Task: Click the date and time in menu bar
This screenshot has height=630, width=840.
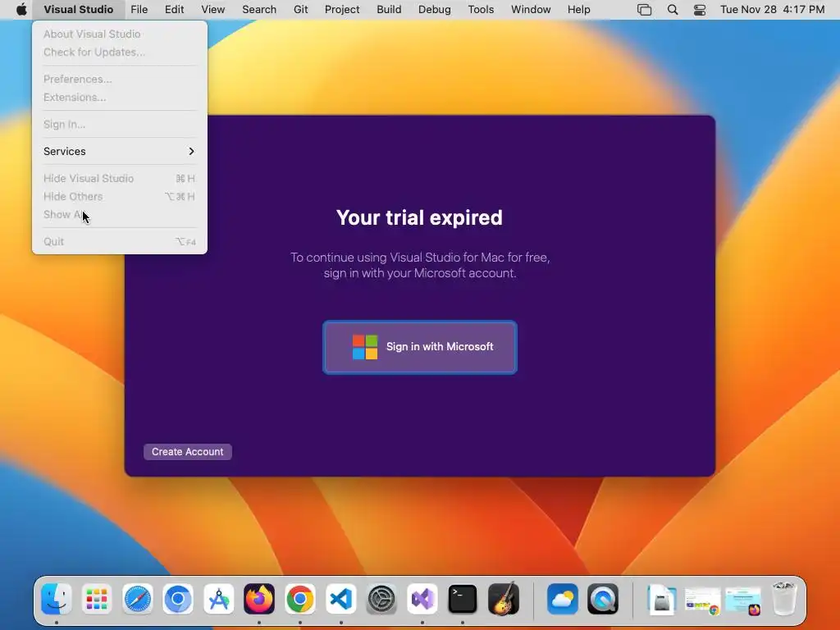Action: tap(772, 10)
